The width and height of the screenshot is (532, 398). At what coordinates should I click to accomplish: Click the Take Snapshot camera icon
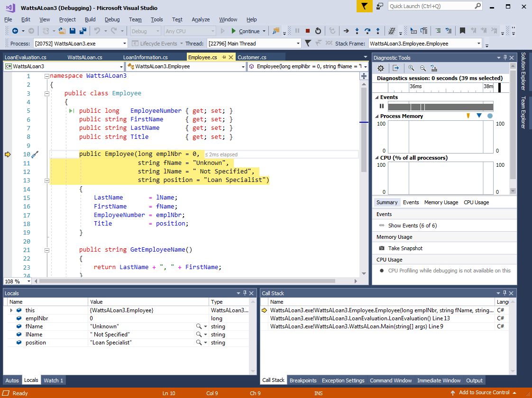point(382,248)
